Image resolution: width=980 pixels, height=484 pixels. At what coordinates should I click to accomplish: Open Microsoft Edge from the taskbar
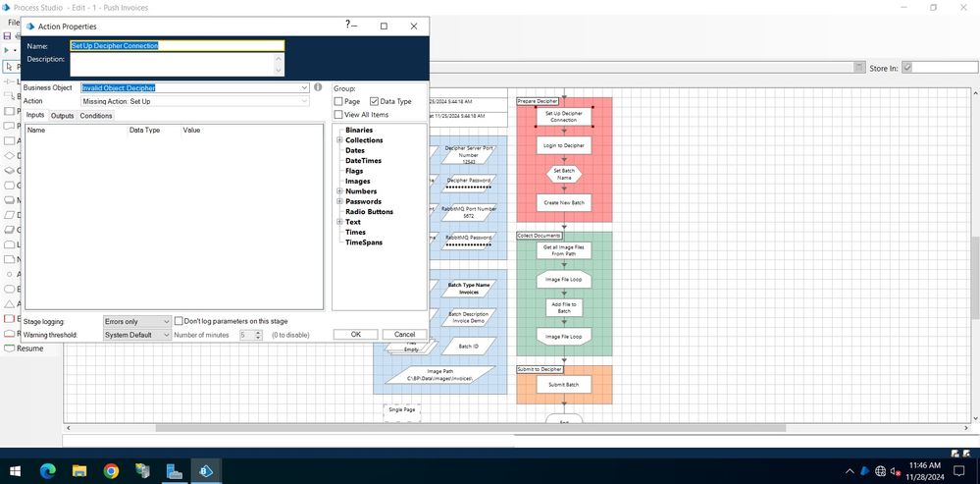point(47,471)
